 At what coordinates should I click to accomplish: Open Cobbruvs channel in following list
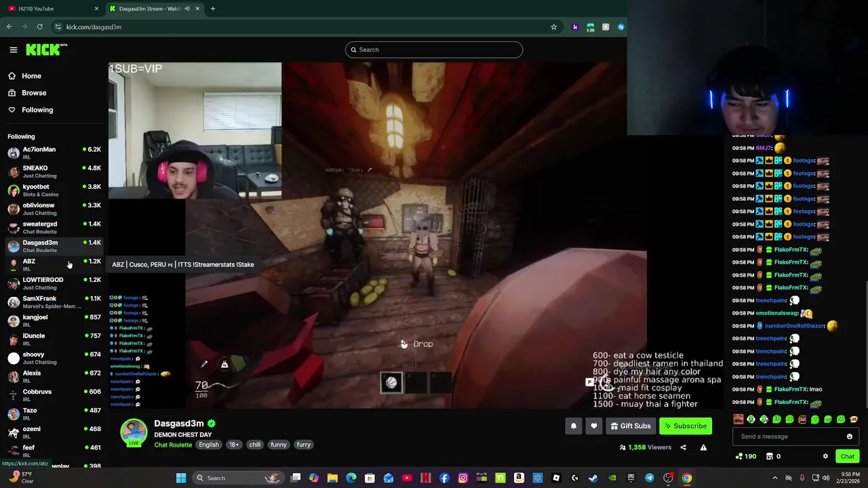coord(54,394)
